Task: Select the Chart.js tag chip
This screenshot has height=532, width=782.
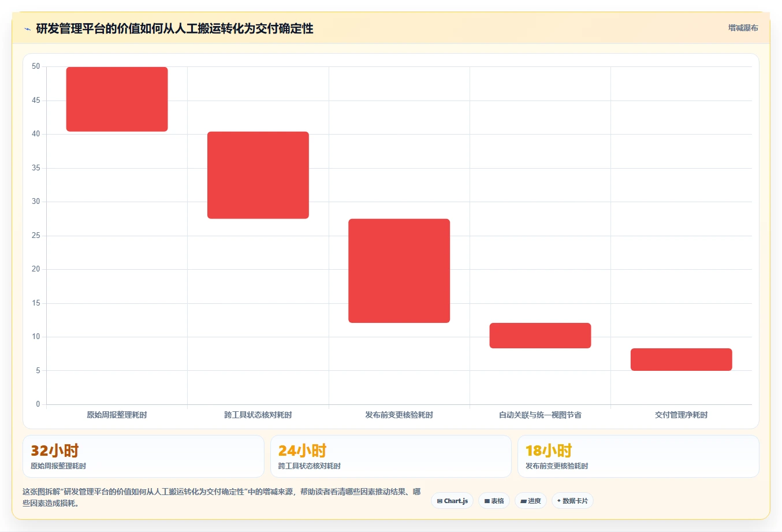Action: (x=452, y=501)
